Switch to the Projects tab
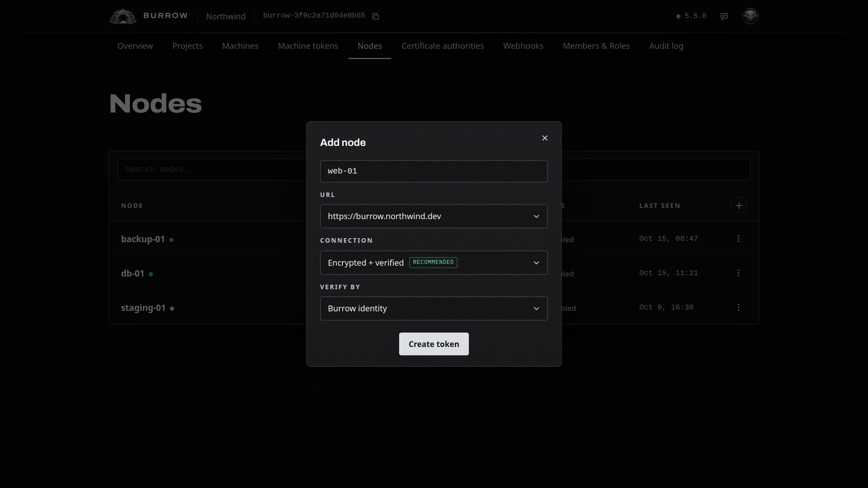 click(x=187, y=46)
